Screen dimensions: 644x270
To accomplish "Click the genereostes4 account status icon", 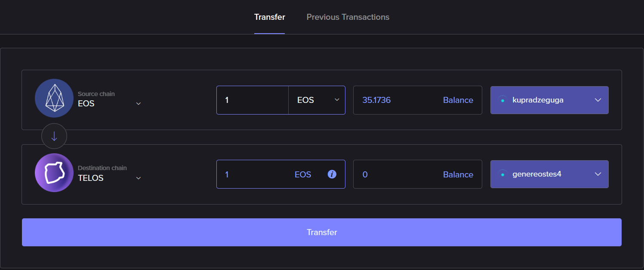I will point(502,174).
